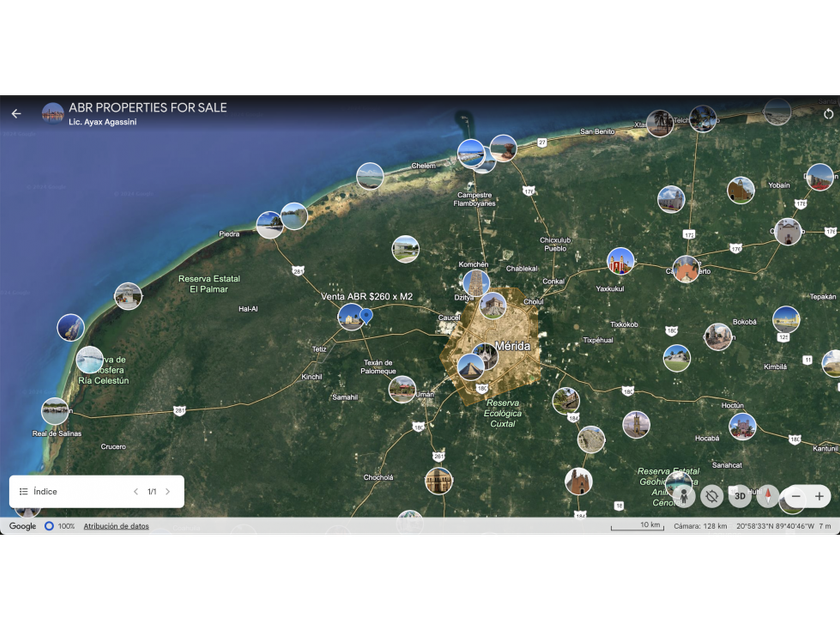
Task: Open the Mérida pyramid photo thumbnail
Action: coord(471,368)
